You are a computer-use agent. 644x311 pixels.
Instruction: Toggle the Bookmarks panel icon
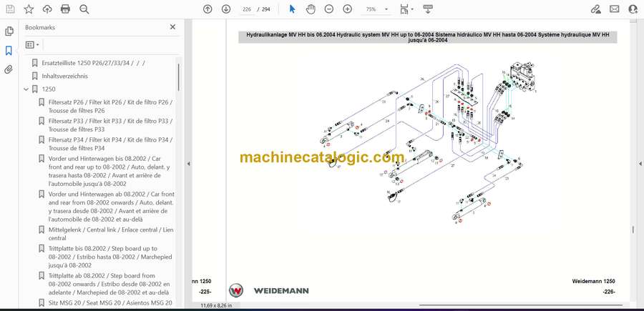pos(9,51)
